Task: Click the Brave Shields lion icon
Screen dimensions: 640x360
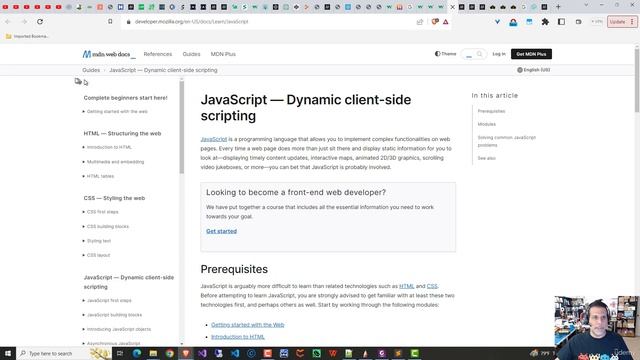Action: click(435, 22)
